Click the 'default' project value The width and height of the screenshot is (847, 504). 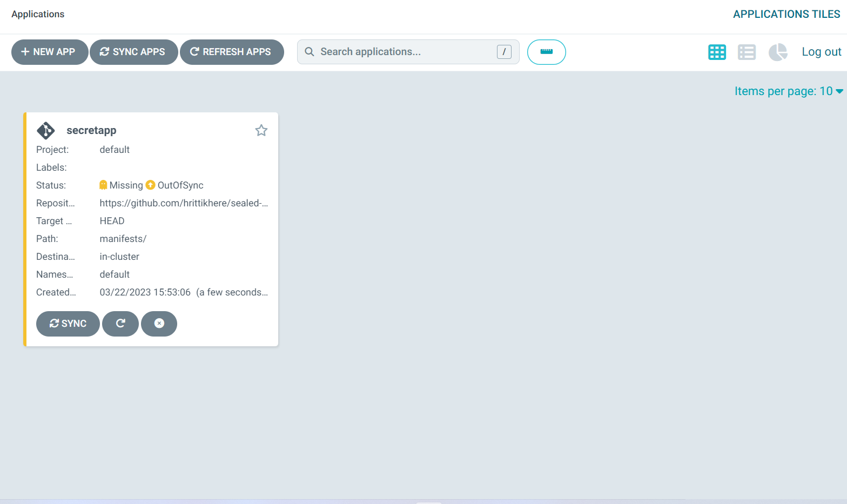click(x=115, y=150)
